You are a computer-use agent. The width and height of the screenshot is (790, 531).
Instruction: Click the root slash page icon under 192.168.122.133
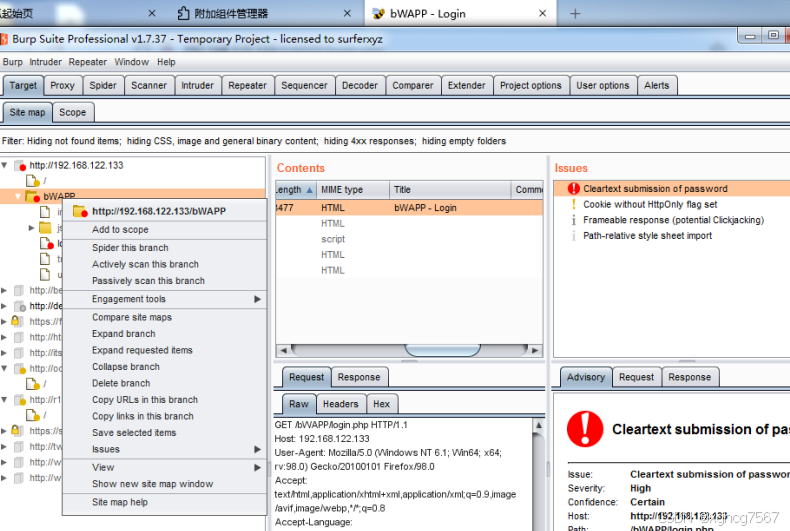33,180
